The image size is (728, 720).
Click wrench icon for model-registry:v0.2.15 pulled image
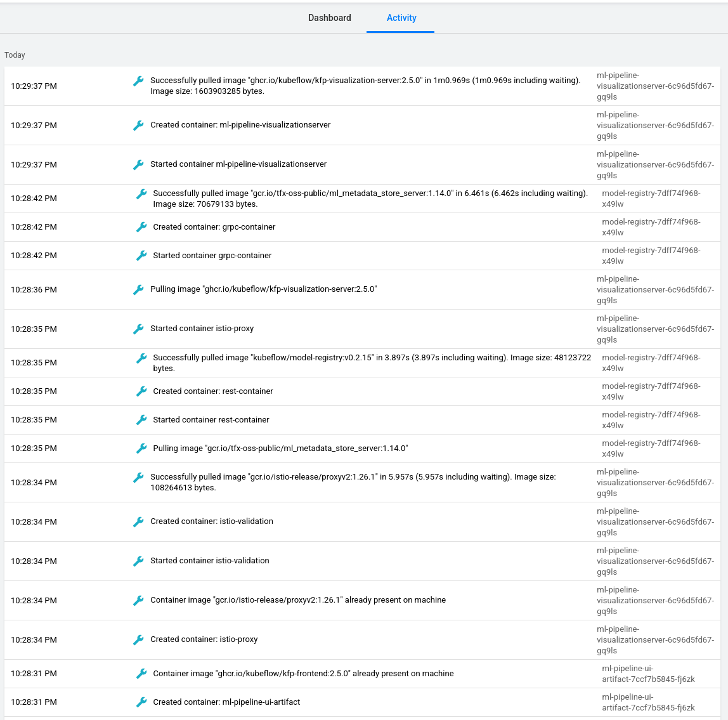point(141,358)
